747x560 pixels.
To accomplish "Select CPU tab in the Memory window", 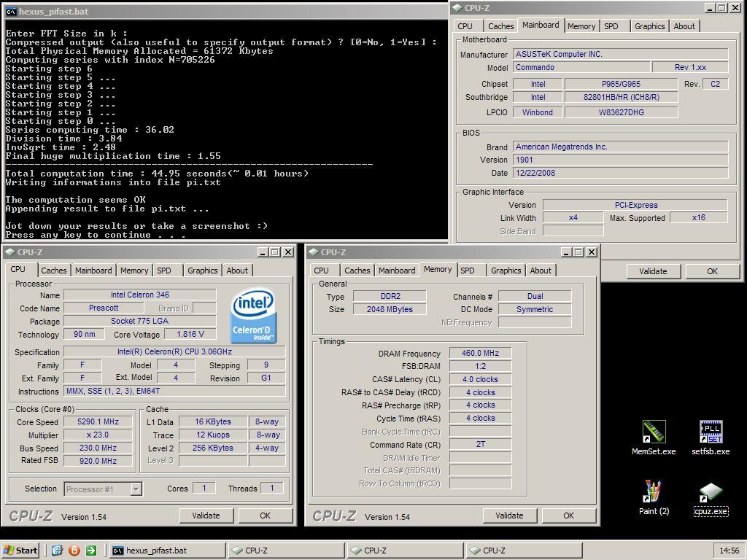I will point(321,271).
